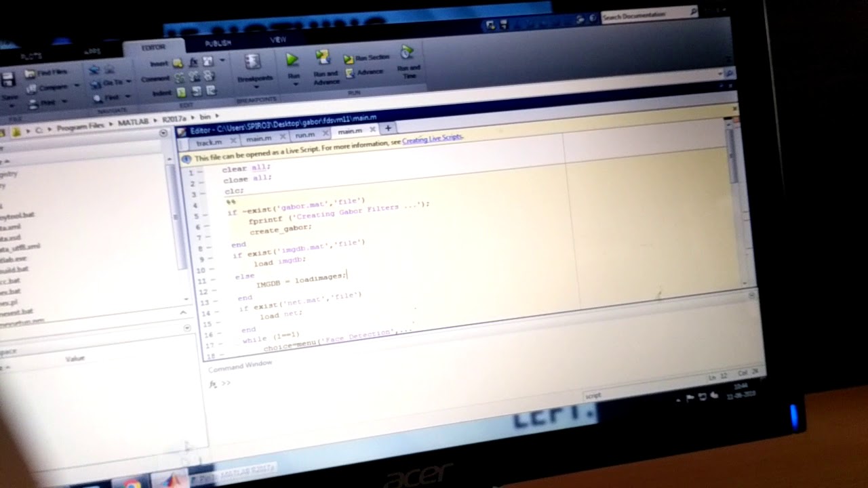Click the Breakpoints icon

tap(253, 62)
